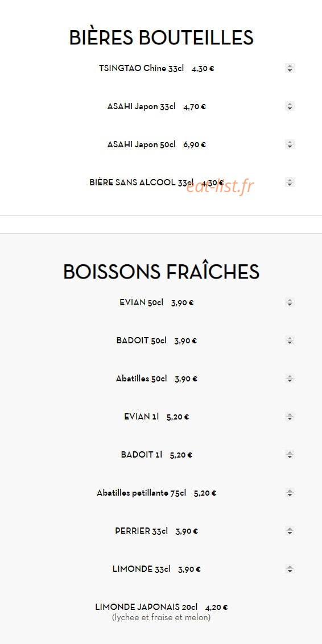Click the BOISSONS FRAÎCHES heading
The height and width of the screenshot is (644, 322).
[x=161, y=272]
